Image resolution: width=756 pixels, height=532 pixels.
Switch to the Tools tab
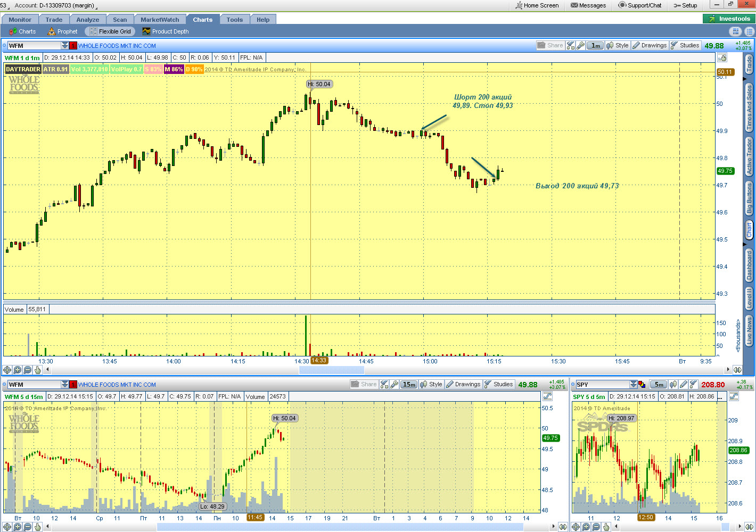point(235,20)
